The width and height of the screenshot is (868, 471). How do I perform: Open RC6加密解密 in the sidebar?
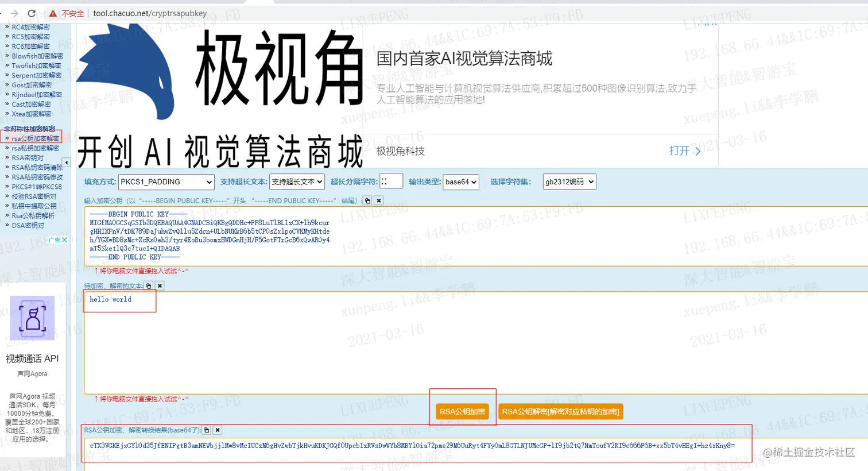(x=30, y=46)
